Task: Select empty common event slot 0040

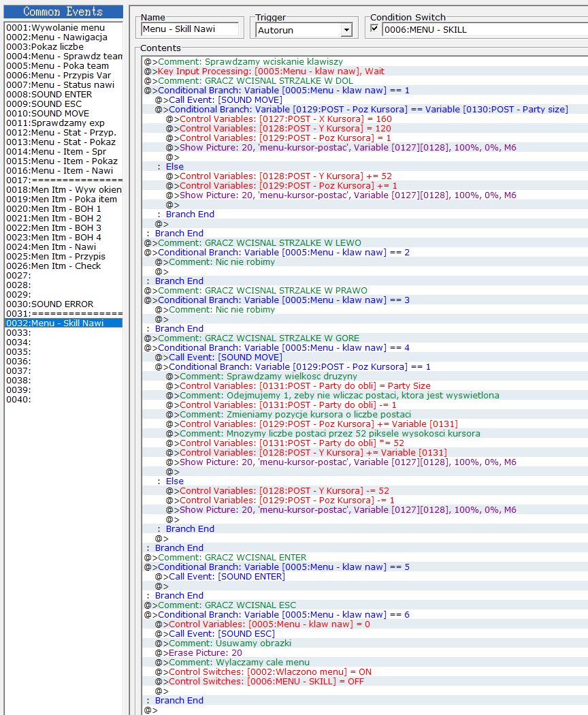Action: [x=63, y=400]
